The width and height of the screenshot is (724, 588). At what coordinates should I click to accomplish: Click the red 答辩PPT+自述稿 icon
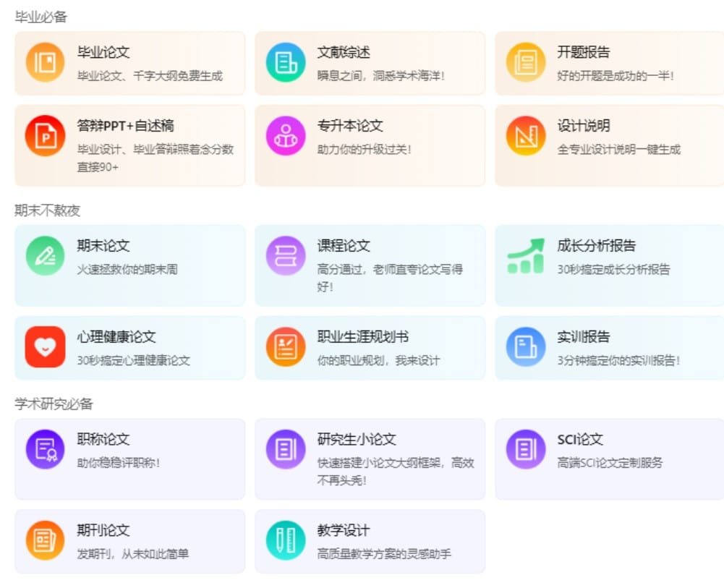(45, 136)
